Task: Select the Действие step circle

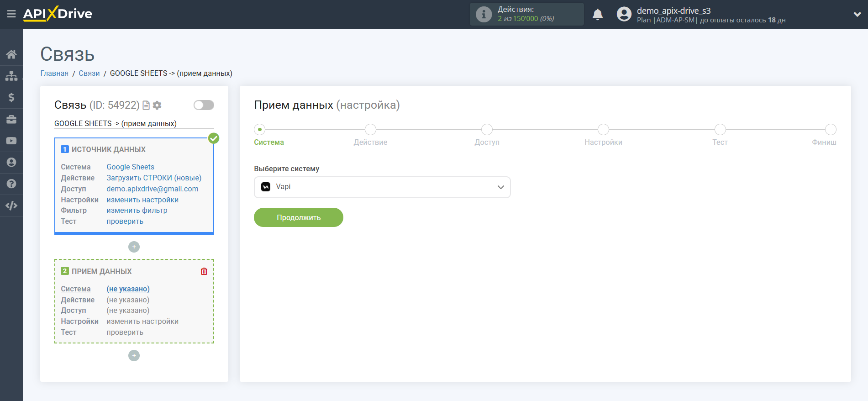Action: [x=371, y=129]
